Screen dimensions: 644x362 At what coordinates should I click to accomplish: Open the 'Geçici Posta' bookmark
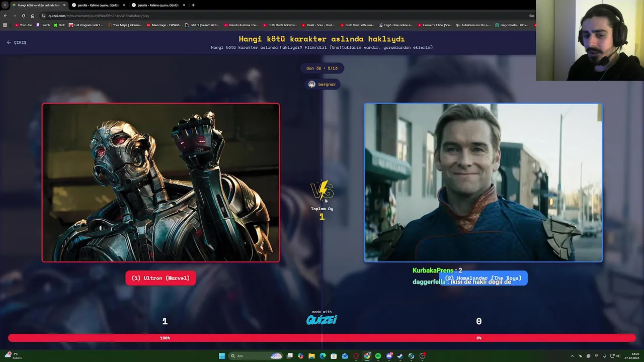coord(512,25)
